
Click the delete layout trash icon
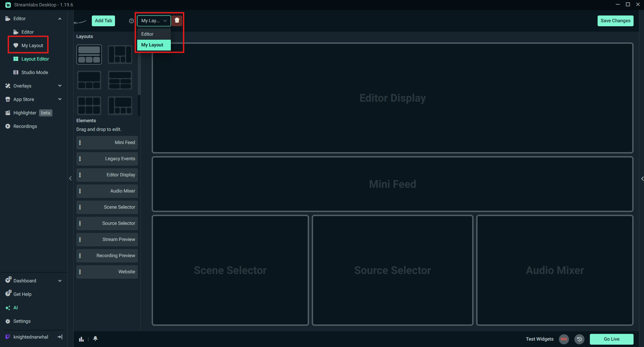pyautogui.click(x=177, y=20)
